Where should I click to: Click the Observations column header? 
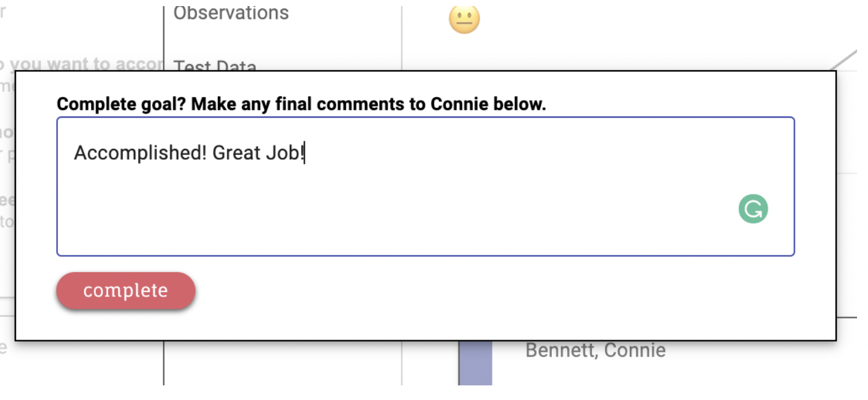point(231,12)
